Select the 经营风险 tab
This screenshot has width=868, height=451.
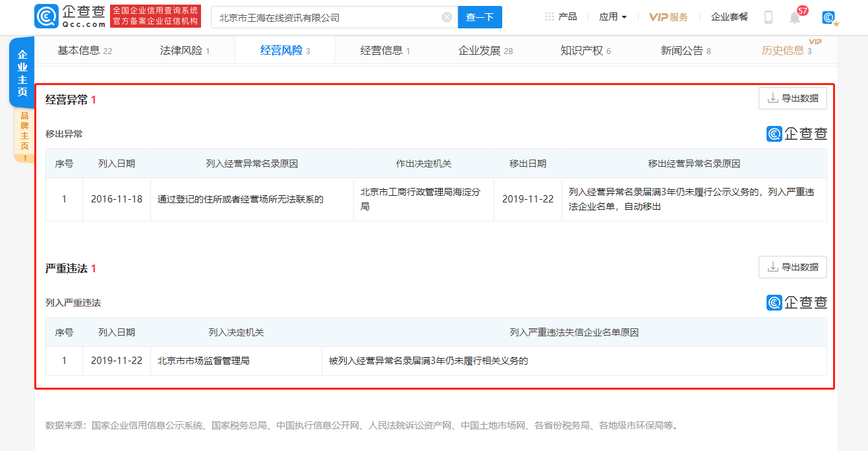point(285,50)
